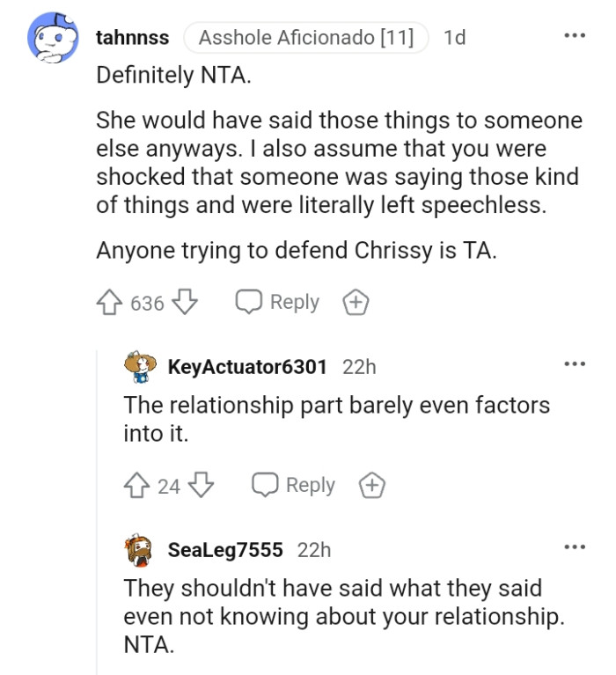Downvote KeyActuator6301's reply
The height and width of the screenshot is (675, 616).
pos(202,485)
